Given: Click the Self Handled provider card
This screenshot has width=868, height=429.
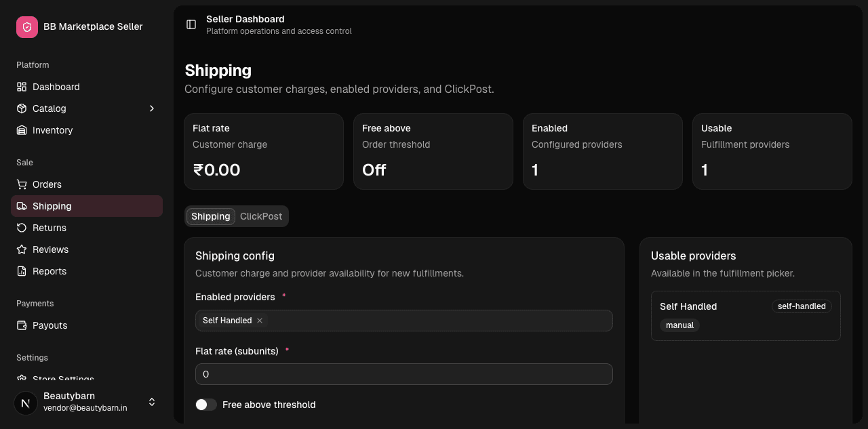Looking at the screenshot, I should [746, 316].
